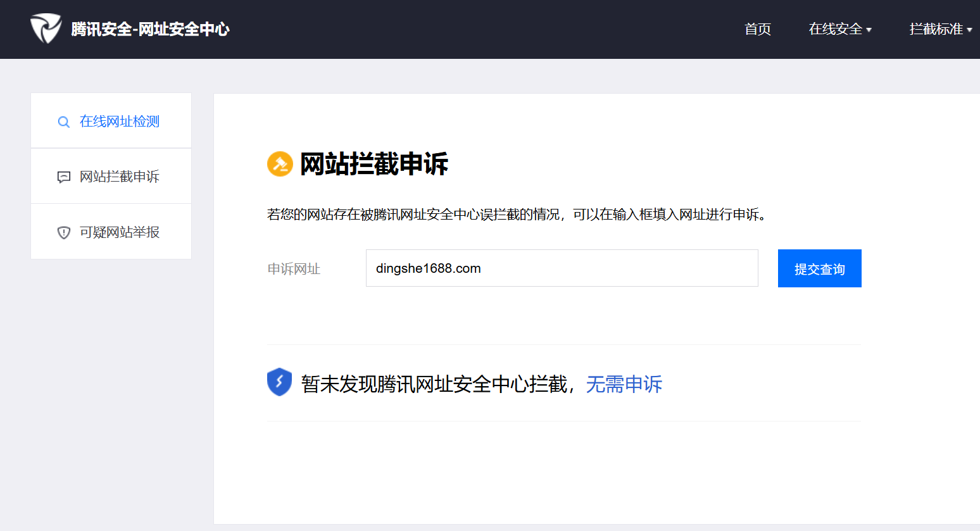Focus the 申诉网址 input containing dingshe1688.com
Image resolution: width=980 pixels, height=531 pixels.
click(x=562, y=268)
